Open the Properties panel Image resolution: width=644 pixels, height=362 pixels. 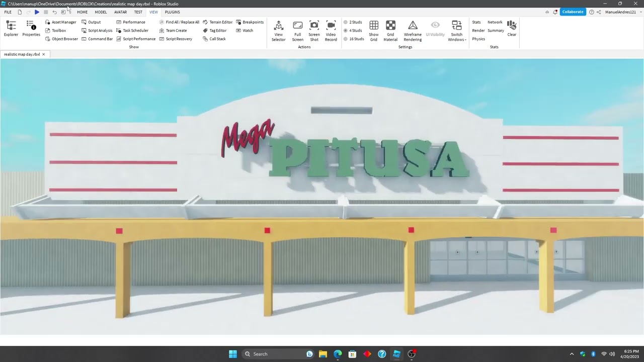(31, 29)
